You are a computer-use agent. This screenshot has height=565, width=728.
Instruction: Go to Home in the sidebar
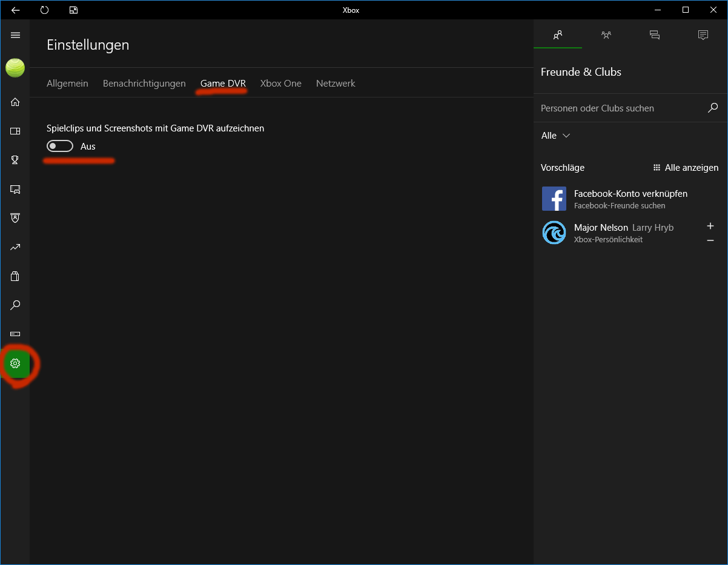click(x=15, y=102)
